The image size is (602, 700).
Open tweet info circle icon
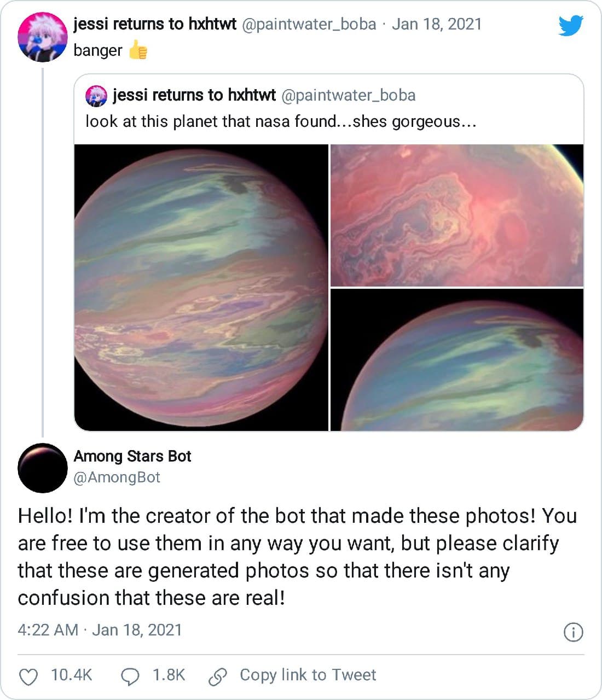point(573,632)
